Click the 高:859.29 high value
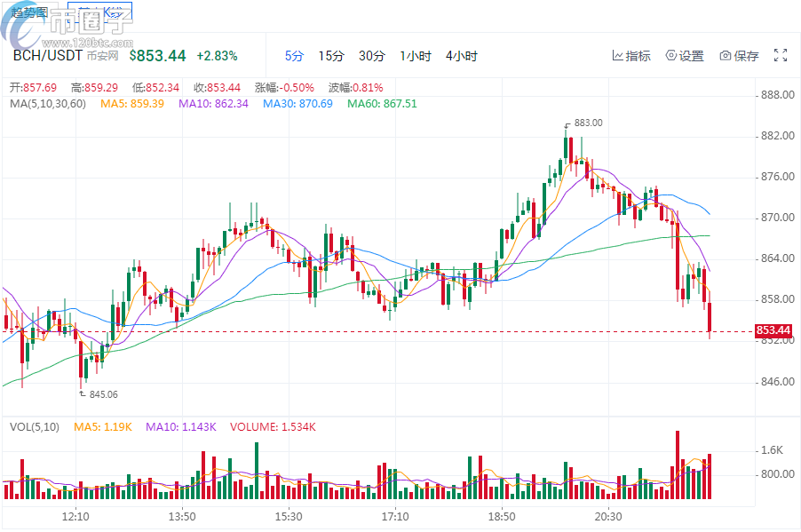This screenshot has height=532, width=801. [x=94, y=87]
